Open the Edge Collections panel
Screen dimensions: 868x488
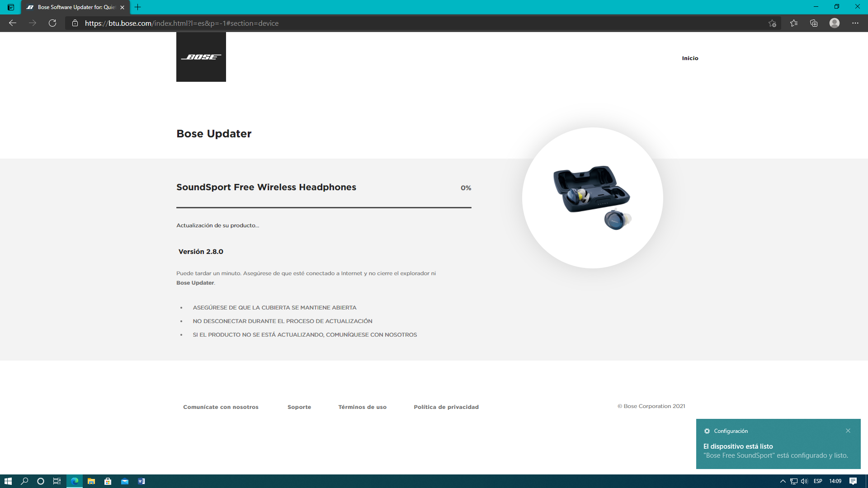point(814,23)
